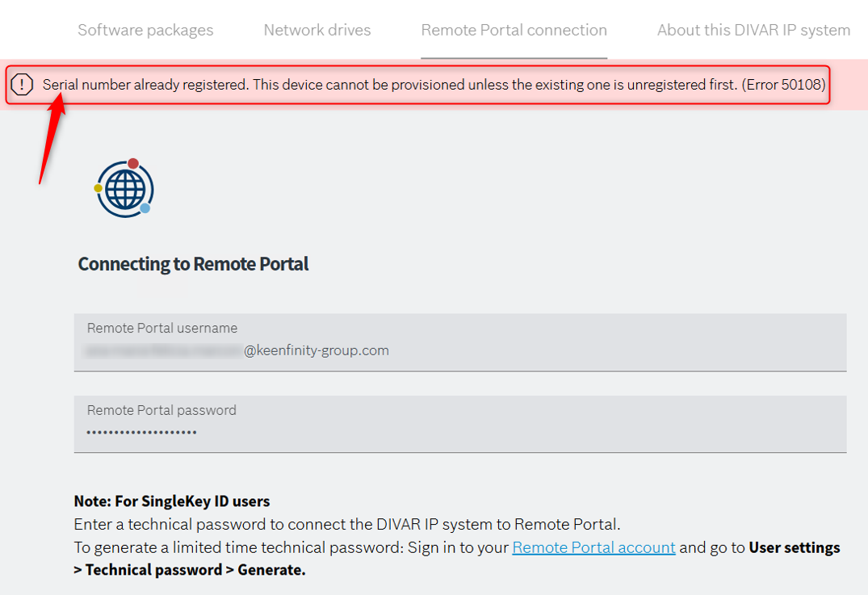Click the red dot on the globe icon
The image size is (868, 595).
click(133, 164)
